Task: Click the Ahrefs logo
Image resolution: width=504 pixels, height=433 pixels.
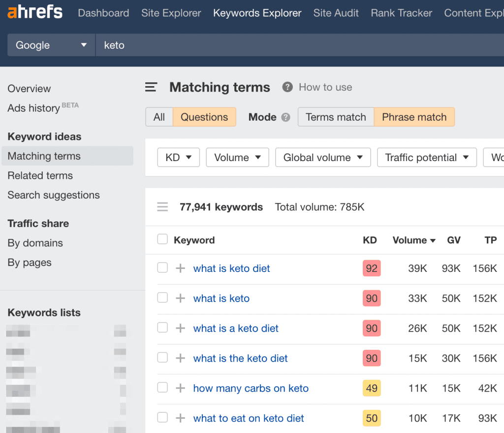Action: [x=35, y=13]
